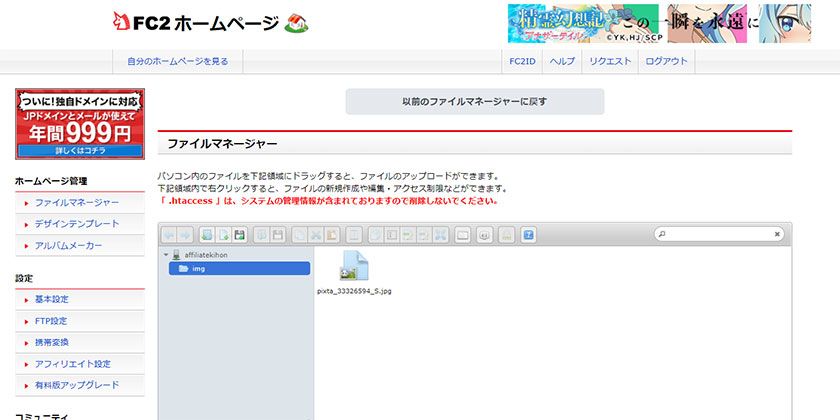Image resolution: width=840 pixels, height=420 pixels.
Task: Click the back arrow in file manager toolbar
Action: click(x=169, y=235)
